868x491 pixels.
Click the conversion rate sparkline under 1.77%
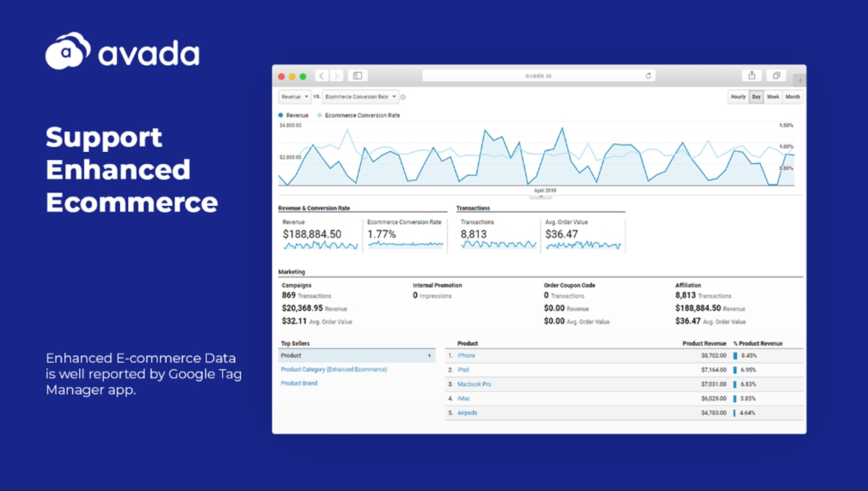click(405, 244)
